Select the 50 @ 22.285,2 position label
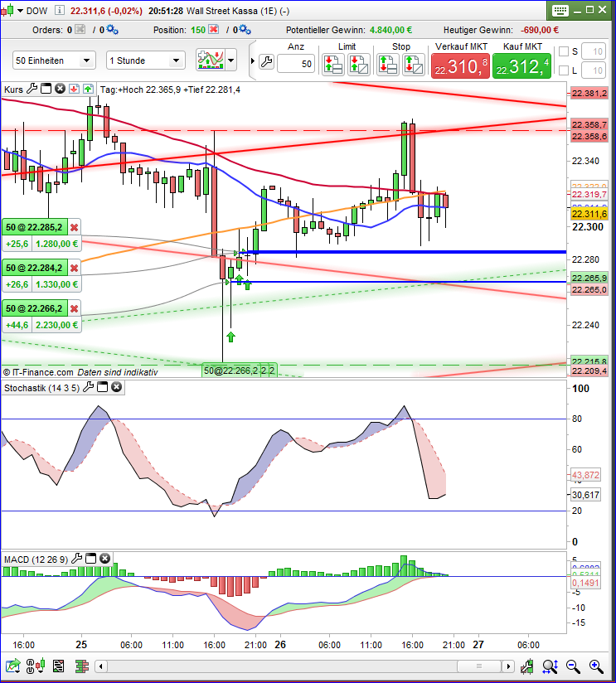This screenshot has width=616, height=683. (35, 227)
